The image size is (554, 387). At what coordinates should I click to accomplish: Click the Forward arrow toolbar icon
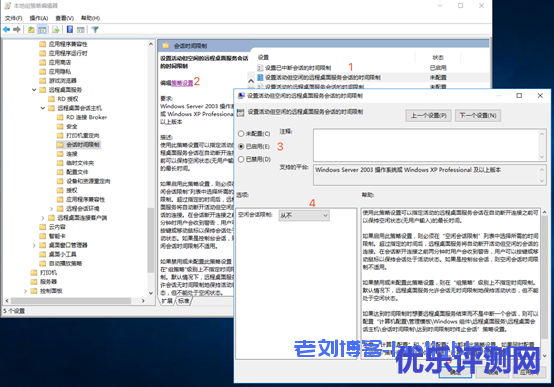point(17,30)
